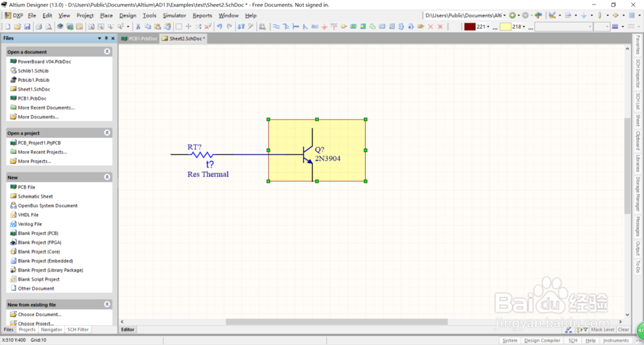
Task: Switch to the PCB1.PcbDoc tab
Action: pos(139,39)
